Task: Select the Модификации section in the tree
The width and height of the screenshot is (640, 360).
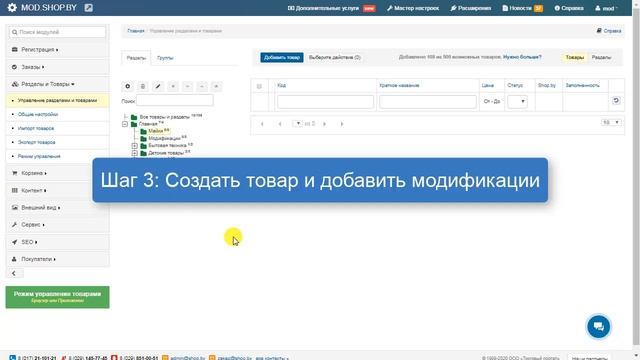Action: point(164,138)
